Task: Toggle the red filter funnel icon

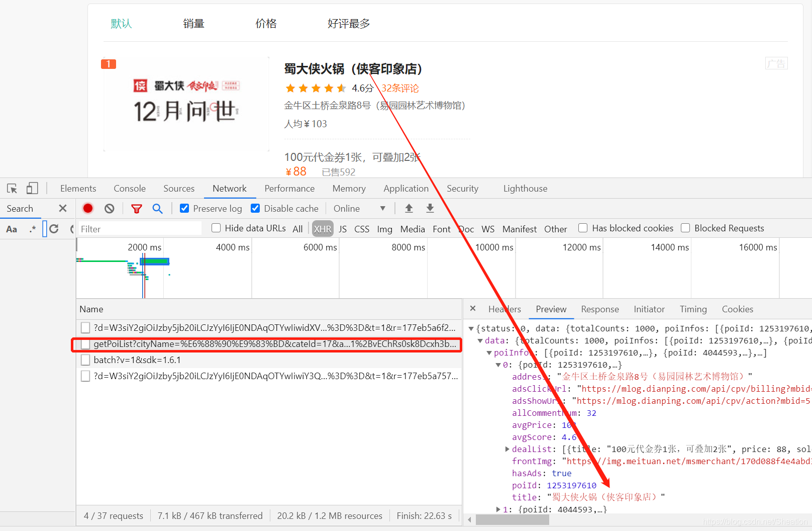Action: (x=136, y=208)
